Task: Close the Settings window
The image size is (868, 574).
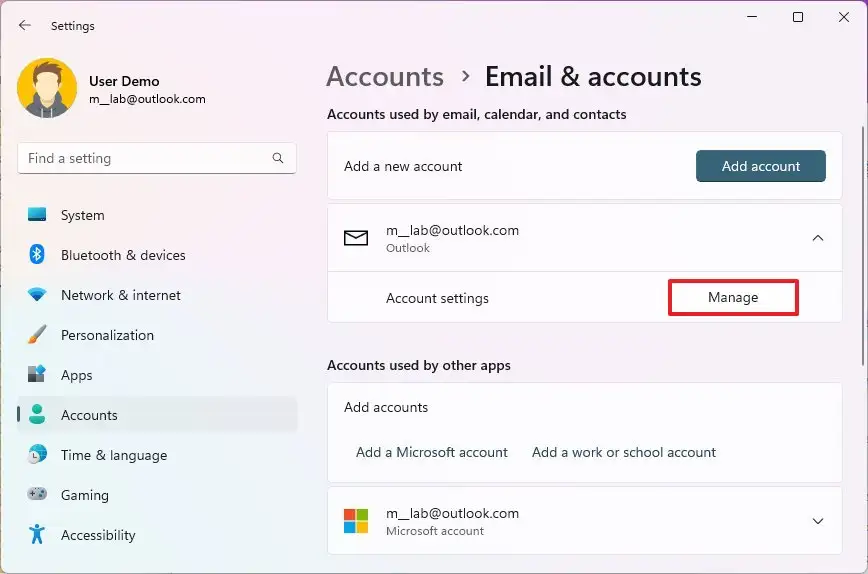Action: click(x=844, y=17)
